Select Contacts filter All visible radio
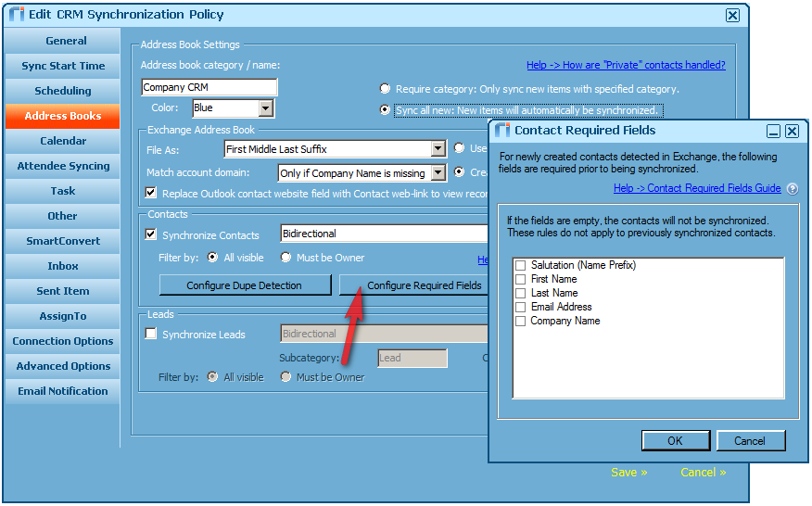This screenshot has width=812, height=506. click(212, 258)
